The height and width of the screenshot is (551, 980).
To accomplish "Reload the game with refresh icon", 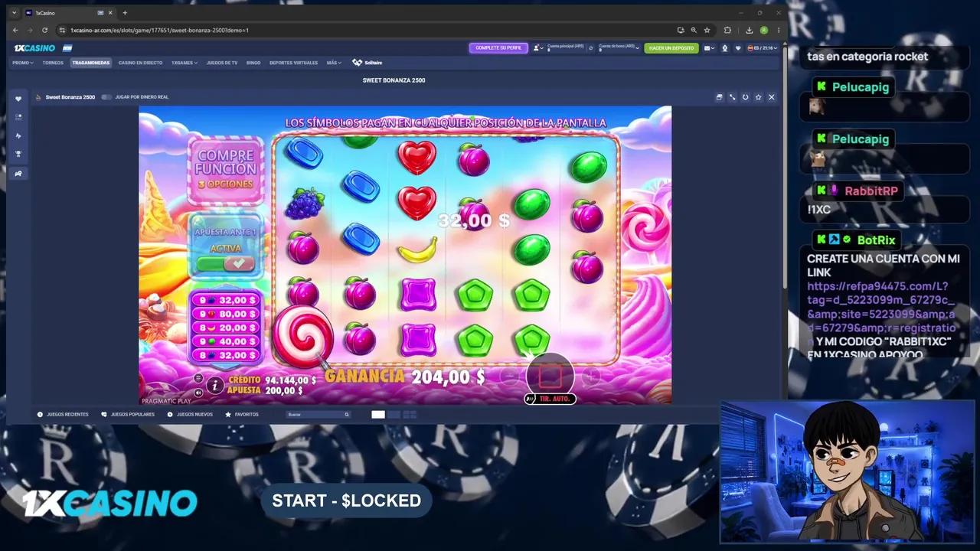I will click(745, 97).
